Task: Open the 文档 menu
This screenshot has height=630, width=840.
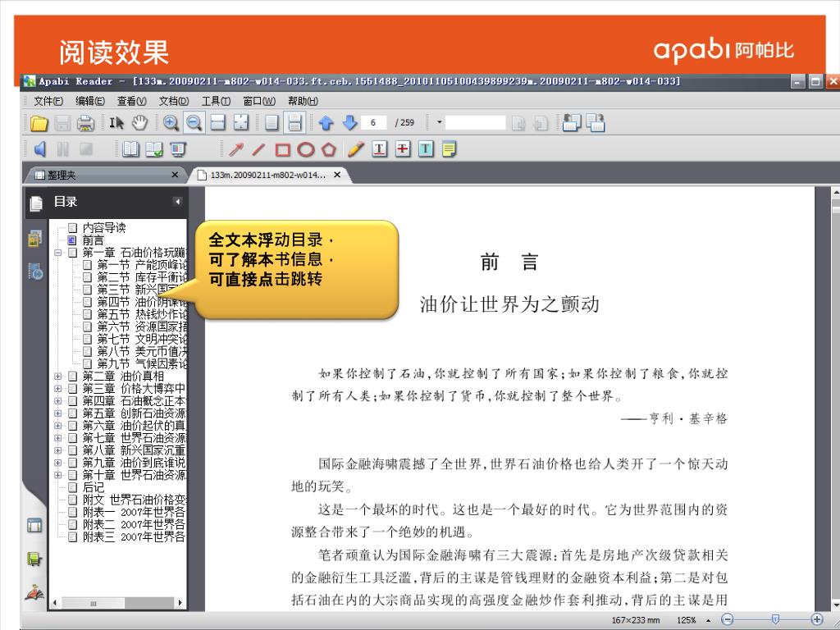Action: click(x=174, y=101)
